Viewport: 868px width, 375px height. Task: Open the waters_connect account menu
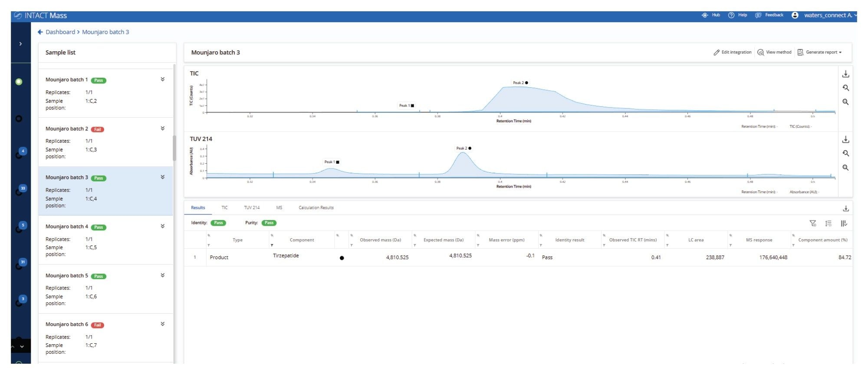click(x=830, y=15)
